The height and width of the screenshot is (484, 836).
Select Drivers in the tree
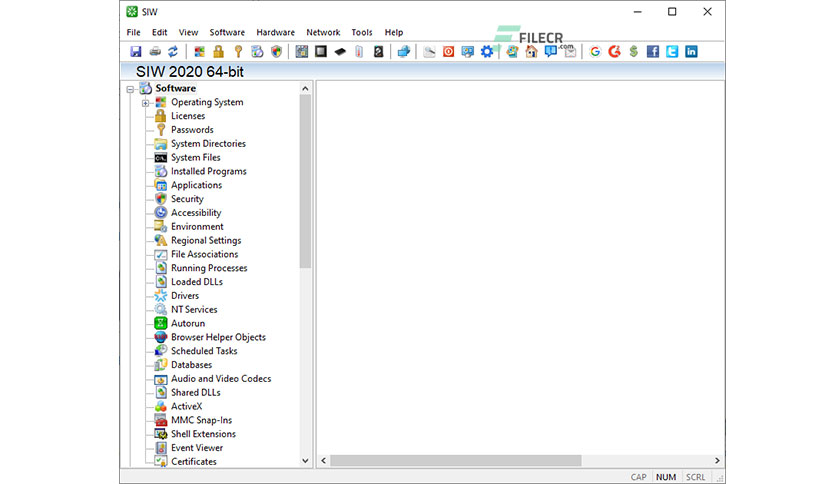[184, 296]
